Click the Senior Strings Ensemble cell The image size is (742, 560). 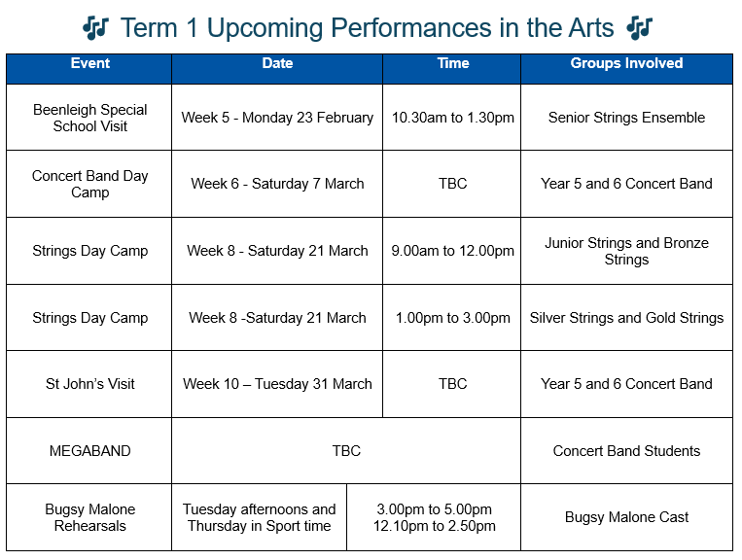pos(626,118)
